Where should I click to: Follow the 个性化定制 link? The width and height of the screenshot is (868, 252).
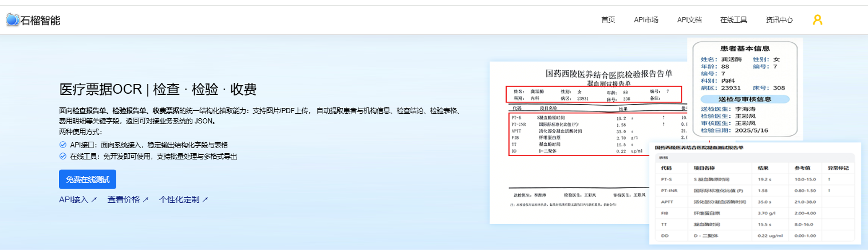(183, 199)
